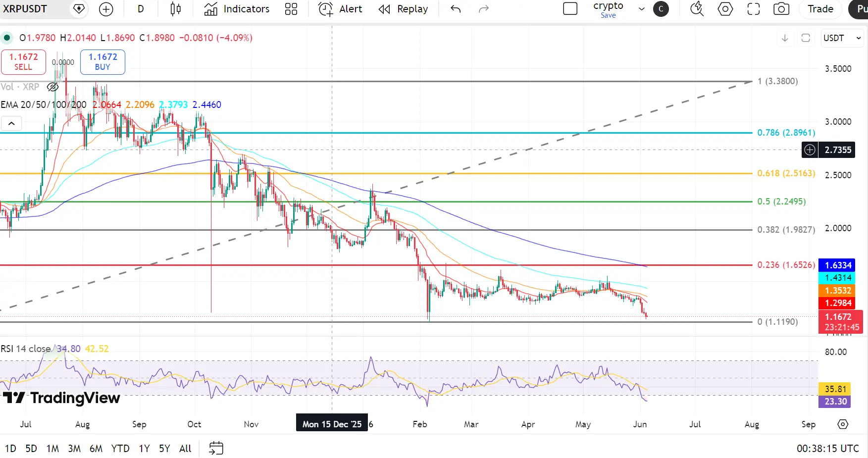This screenshot has width=868, height=458.
Task: Click the Mon 15 Dec '25 date marker
Action: (x=332, y=424)
